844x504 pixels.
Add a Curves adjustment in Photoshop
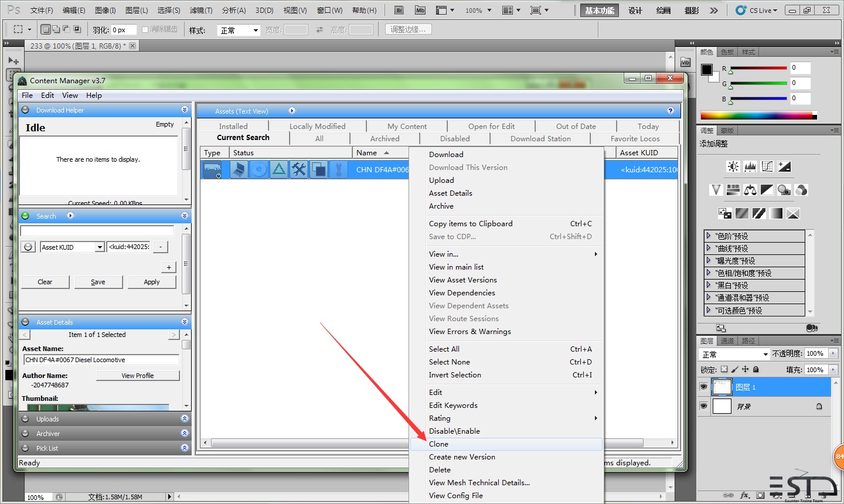(767, 167)
